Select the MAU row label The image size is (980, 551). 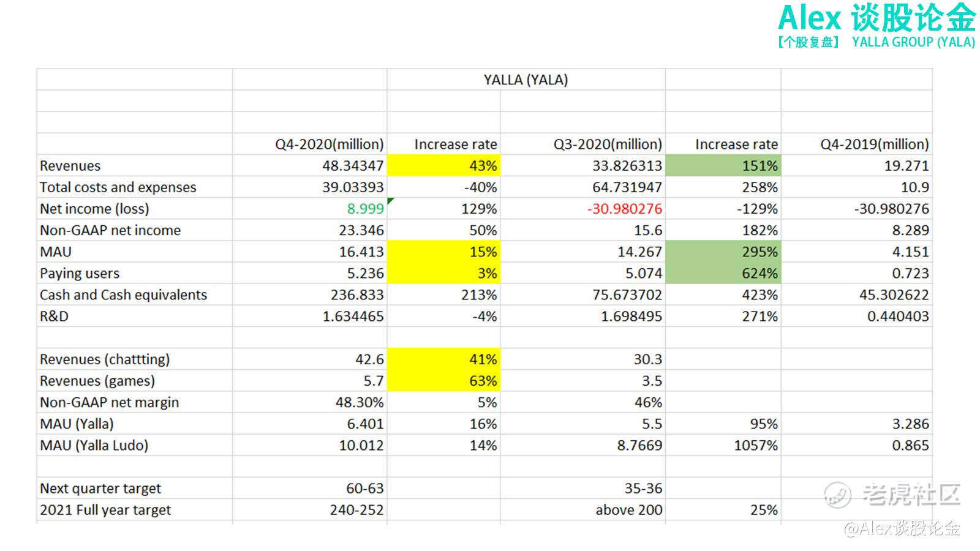coord(56,252)
